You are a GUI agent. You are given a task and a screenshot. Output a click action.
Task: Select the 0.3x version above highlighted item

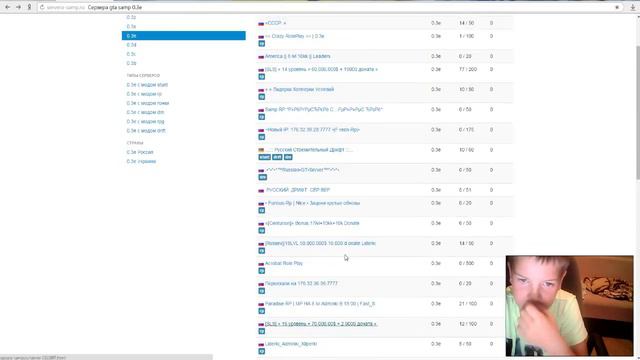pyautogui.click(x=131, y=27)
